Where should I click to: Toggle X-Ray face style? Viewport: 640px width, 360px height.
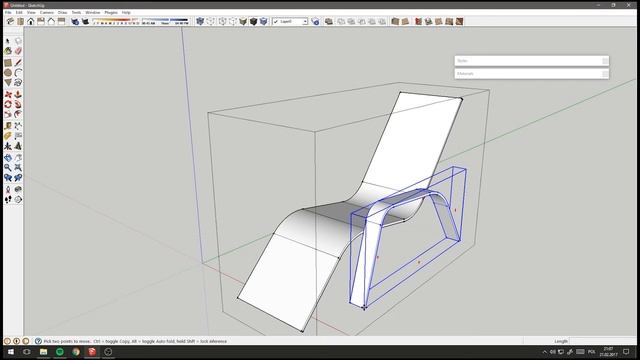click(200, 21)
